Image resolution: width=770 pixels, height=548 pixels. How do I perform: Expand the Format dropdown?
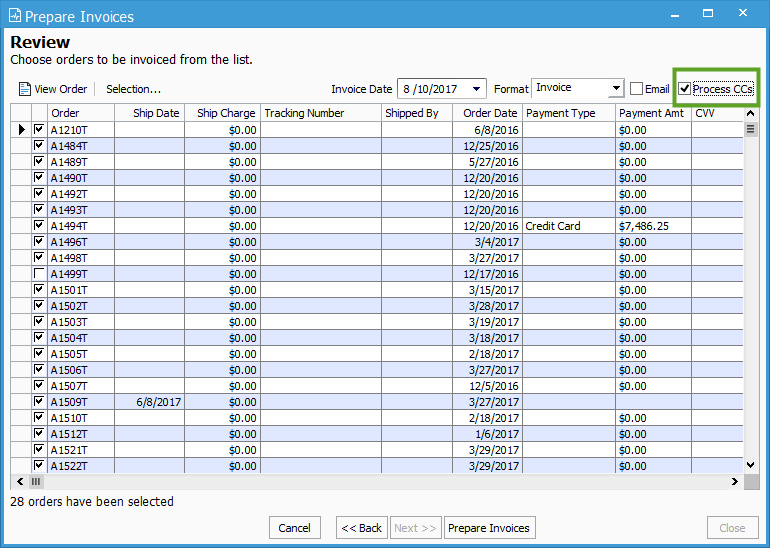[x=616, y=89]
